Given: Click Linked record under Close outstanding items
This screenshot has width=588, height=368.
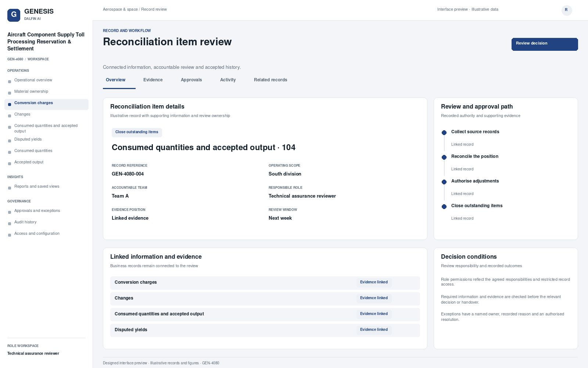Looking at the screenshot, I should point(462,219).
